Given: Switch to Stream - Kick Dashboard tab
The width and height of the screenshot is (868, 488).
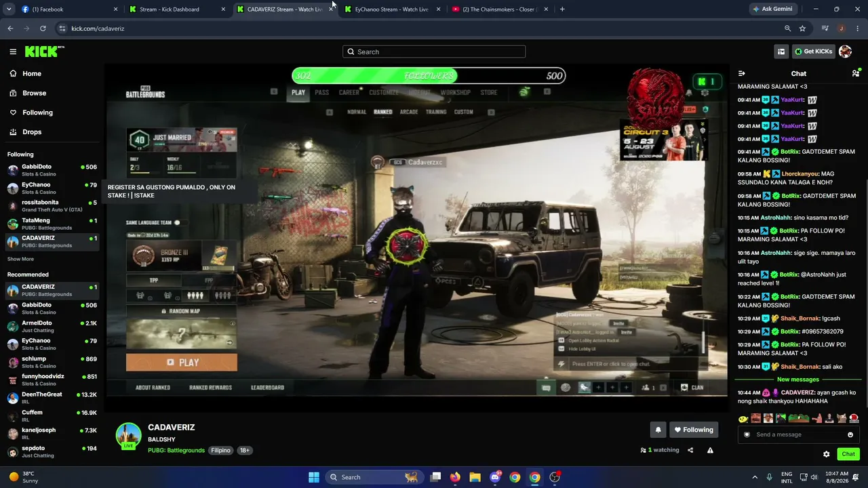Looking at the screenshot, I should tap(176, 9).
